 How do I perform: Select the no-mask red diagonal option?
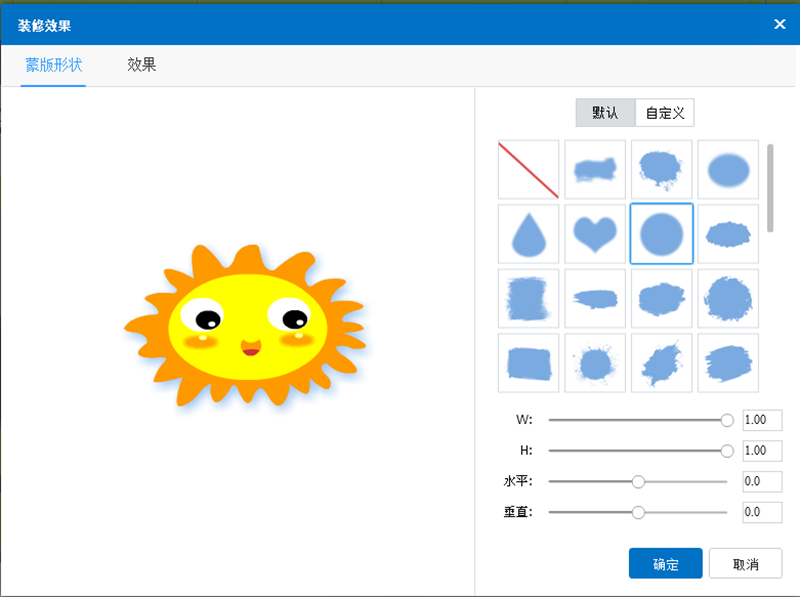click(x=528, y=169)
